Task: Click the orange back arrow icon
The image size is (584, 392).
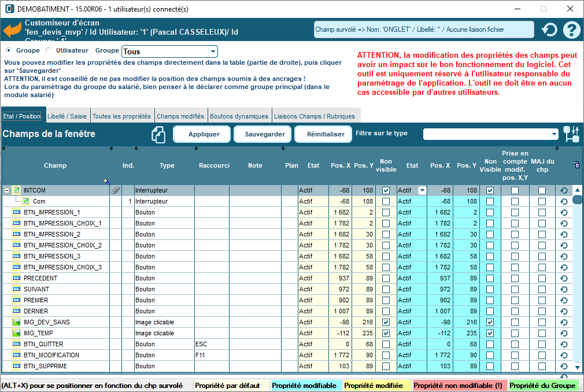Action: coord(12,28)
